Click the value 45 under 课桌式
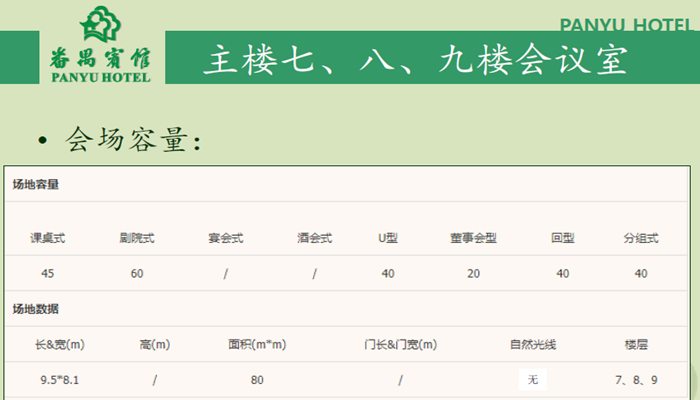 click(x=48, y=273)
